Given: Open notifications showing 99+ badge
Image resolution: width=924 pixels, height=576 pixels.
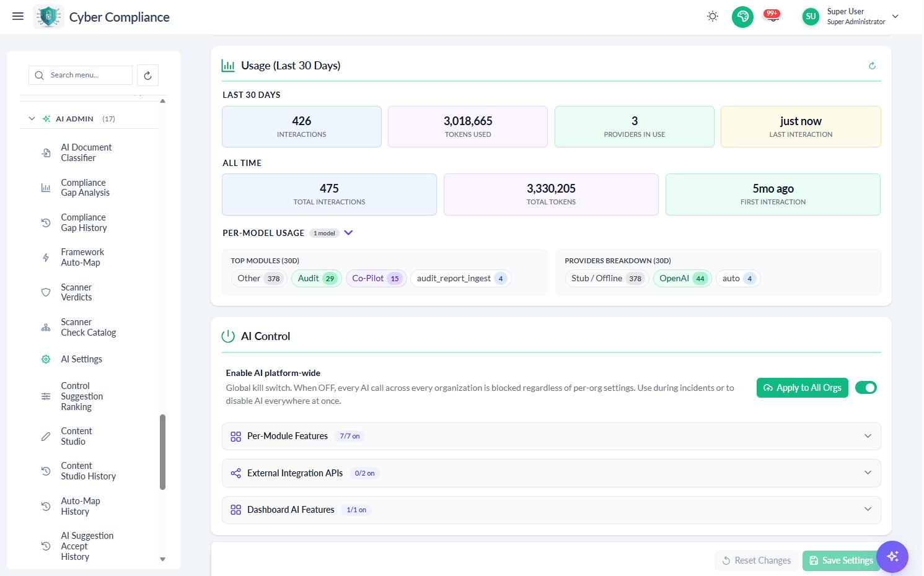Looking at the screenshot, I should [772, 17].
